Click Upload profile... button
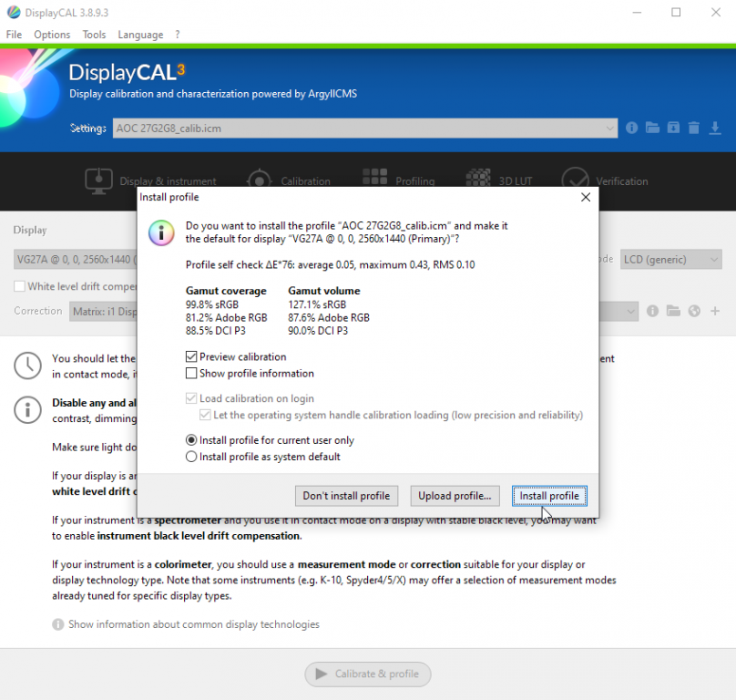Viewport: 736px width, 700px height. point(455,496)
